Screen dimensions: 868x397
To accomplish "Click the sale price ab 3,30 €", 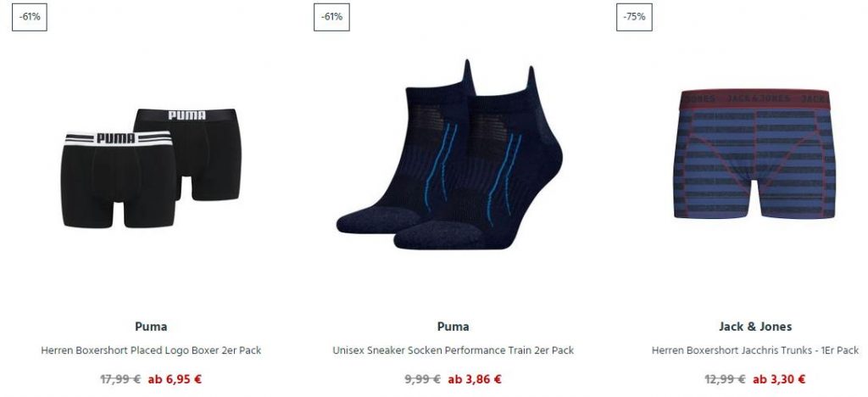I will tap(779, 379).
